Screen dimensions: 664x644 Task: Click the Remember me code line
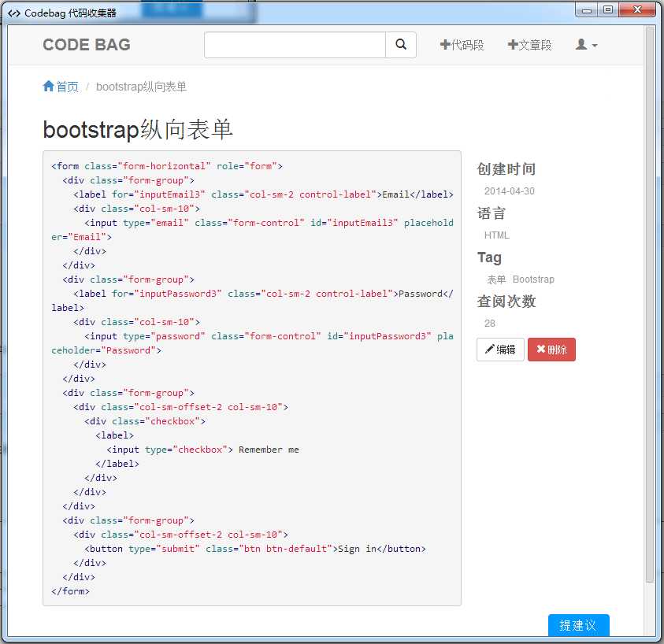[203, 450]
